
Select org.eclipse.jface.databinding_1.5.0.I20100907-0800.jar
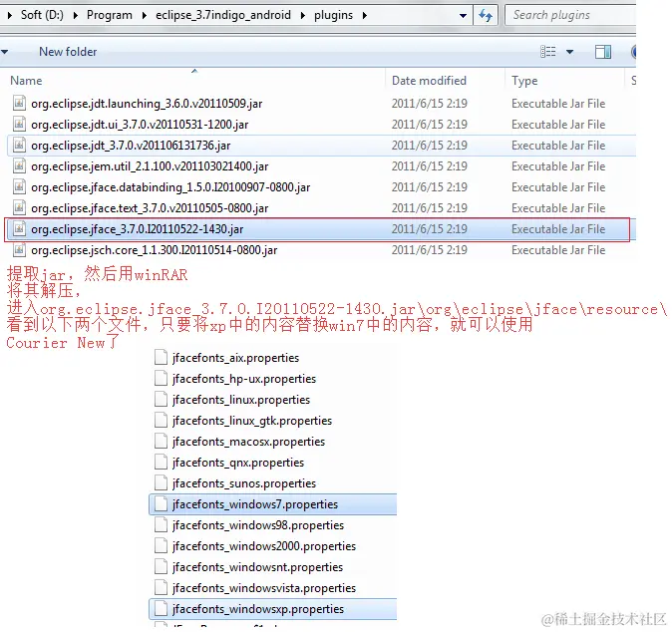pos(170,187)
